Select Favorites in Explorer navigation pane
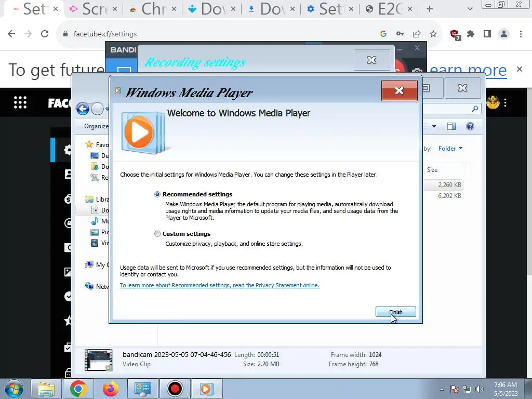532x399 pixels. tap(97, 144)
